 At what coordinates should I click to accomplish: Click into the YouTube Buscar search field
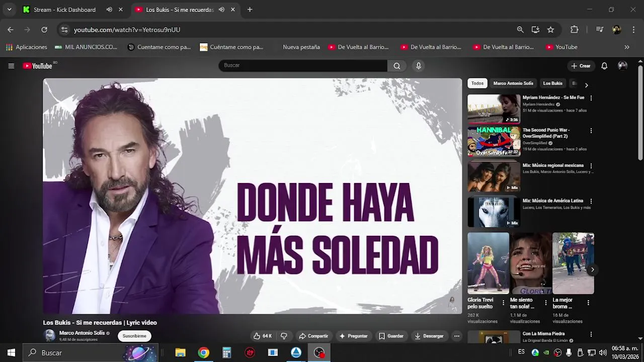click(x=302, y=65)
